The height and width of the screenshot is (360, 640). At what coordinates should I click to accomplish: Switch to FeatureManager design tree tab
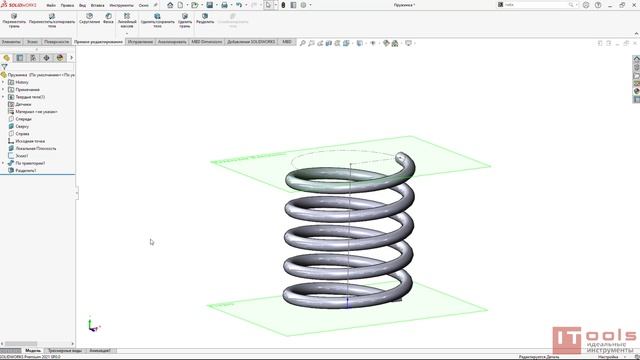7,58
